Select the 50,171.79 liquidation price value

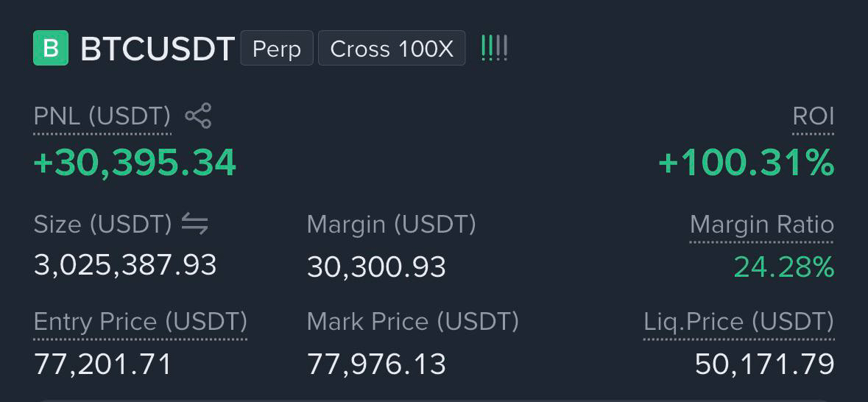tap(764, 364)
